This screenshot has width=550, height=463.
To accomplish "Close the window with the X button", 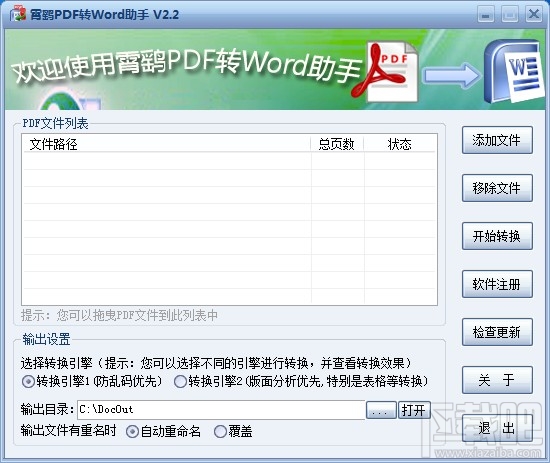I will (534, 15).
